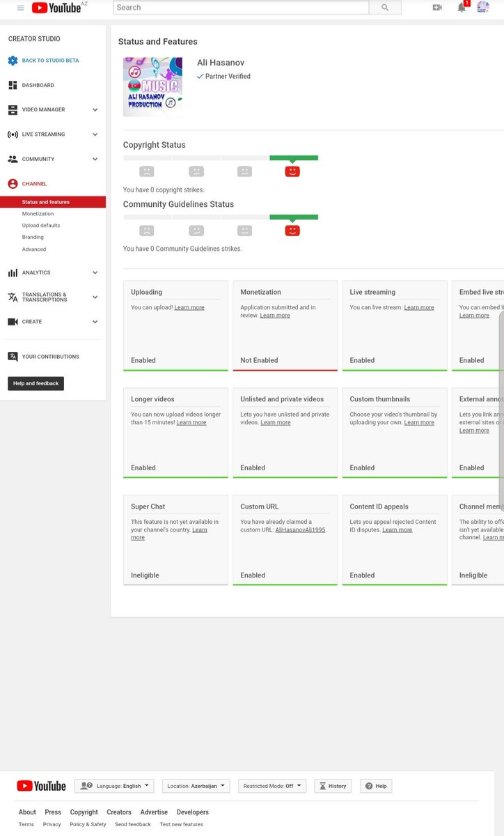Open the Location: Azerbaijan dropdown
Image resolution: width=504 pixels, height=836 pixels.
pos(196,786)
